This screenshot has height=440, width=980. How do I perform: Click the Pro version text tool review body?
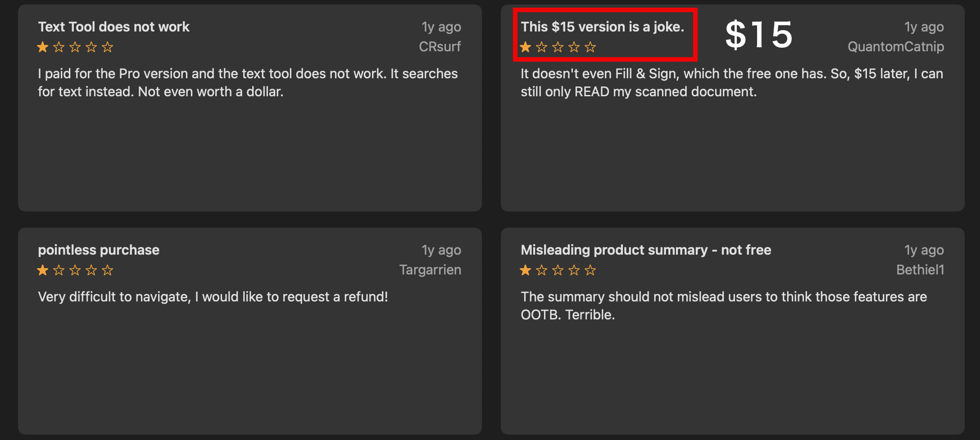tap(248, 83)
